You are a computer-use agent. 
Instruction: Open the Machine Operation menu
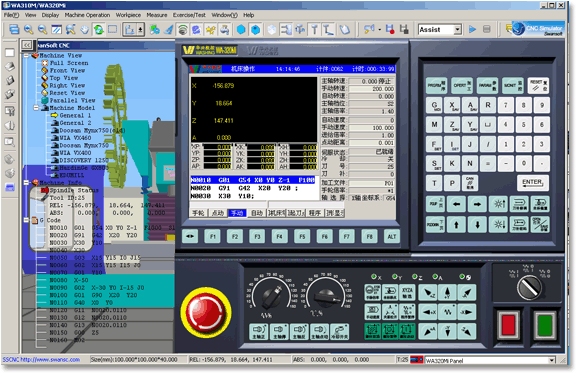pyautogui.click(x=87, y=15)
